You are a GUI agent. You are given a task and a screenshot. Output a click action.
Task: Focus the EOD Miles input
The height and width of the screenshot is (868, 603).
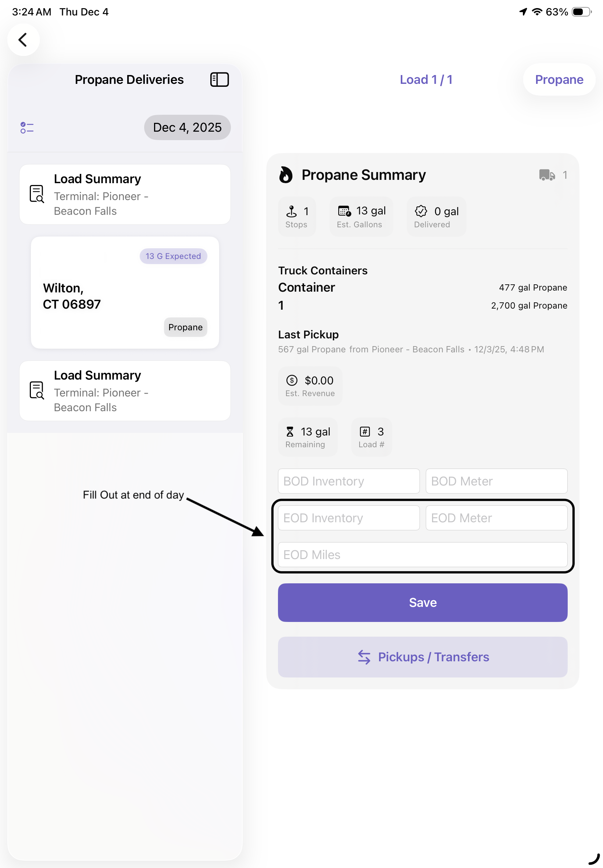[422, 554]
